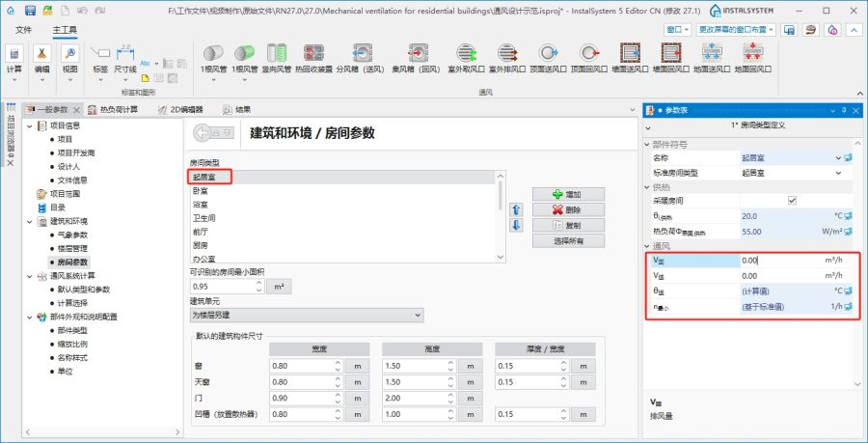Click the 气象参数 tree item

click(x=72, y=235)
